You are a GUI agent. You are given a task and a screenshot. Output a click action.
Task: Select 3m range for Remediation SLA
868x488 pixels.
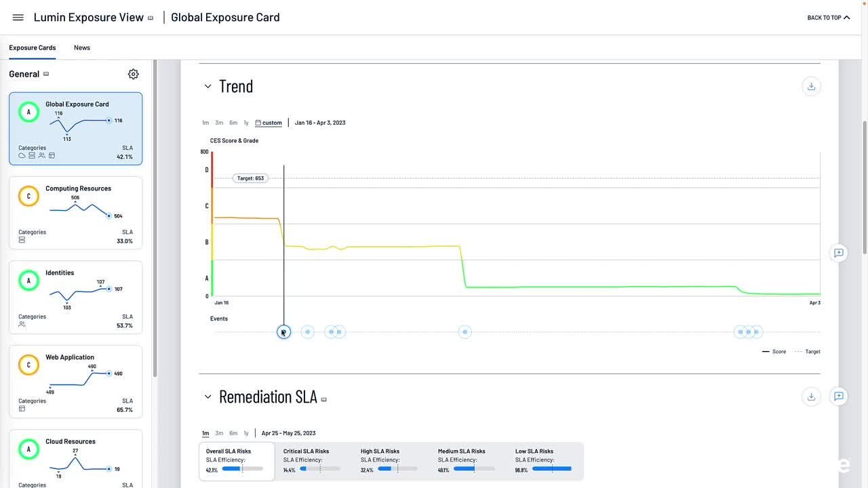coord(219,433)
